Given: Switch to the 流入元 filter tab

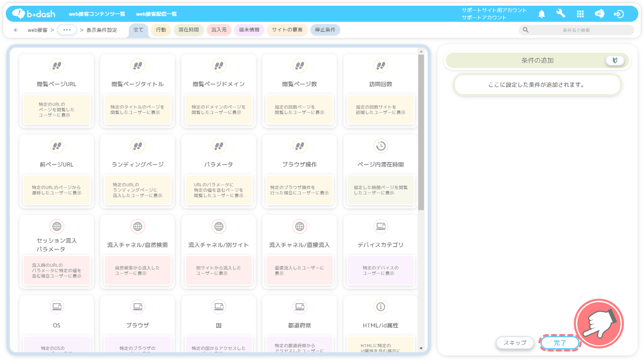Looking at the screenshot, I should (219, 30).
